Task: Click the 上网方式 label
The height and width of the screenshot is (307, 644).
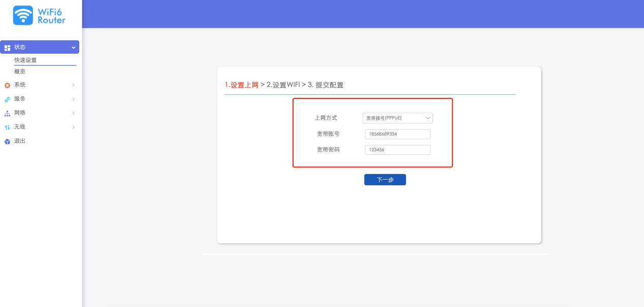Action: pyautogui.click(x=326, y=118)
